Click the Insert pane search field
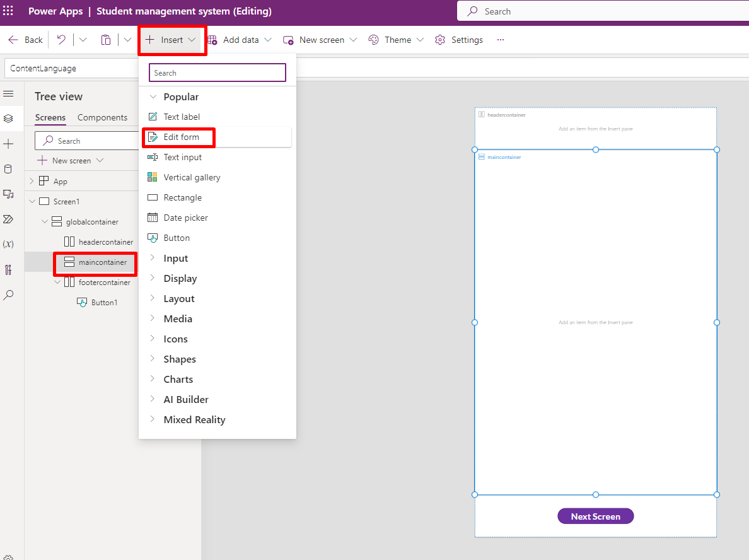Screen dimensions: 749x560 218,73
